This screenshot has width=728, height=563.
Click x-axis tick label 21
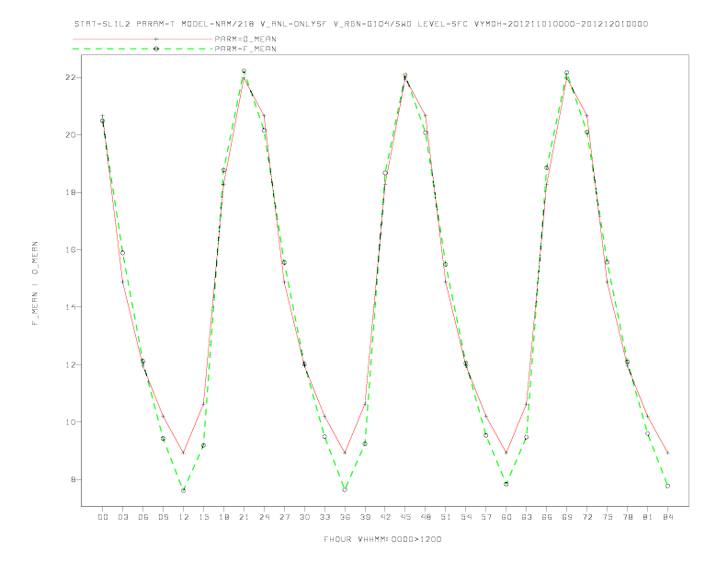244,517
